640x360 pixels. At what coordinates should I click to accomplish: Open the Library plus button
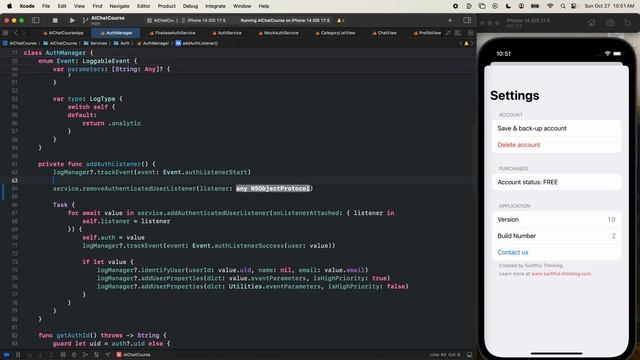(450, 20)
